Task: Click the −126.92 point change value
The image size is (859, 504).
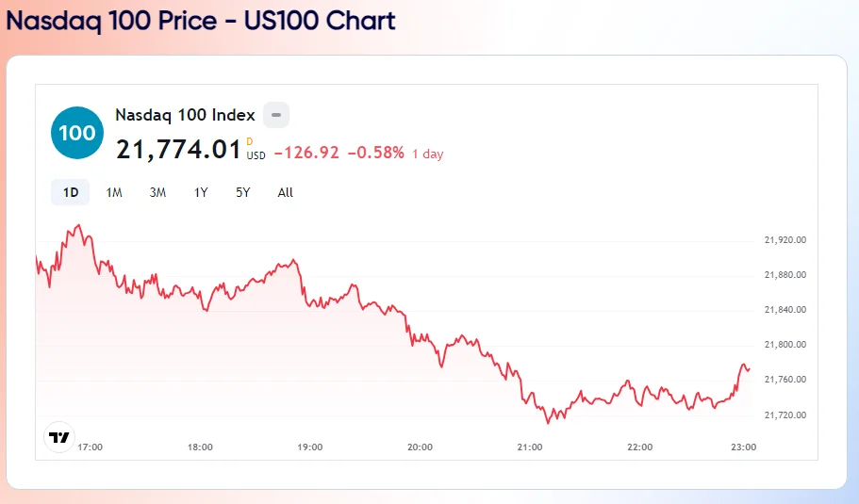Action: pyautogui.click(x=306, y=153)
